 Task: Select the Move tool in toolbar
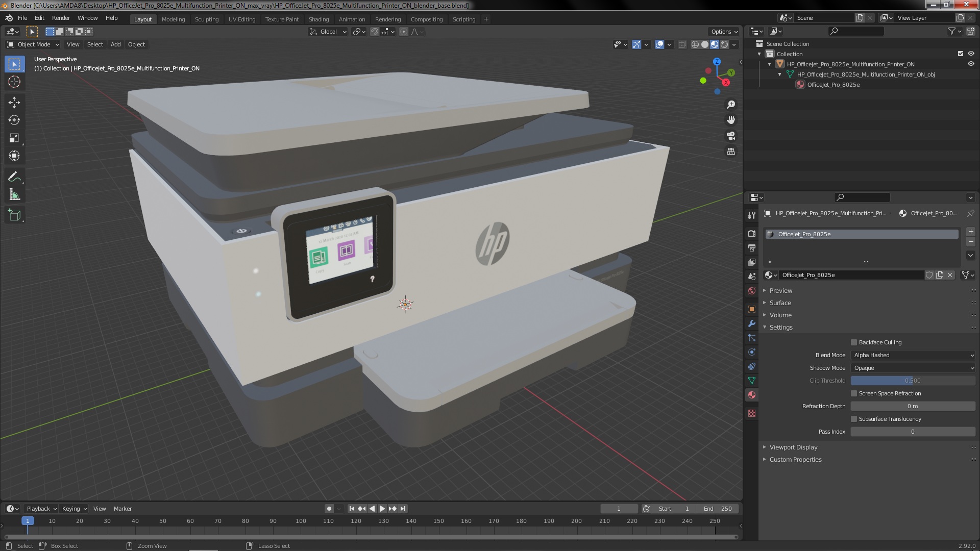point(14,103)
